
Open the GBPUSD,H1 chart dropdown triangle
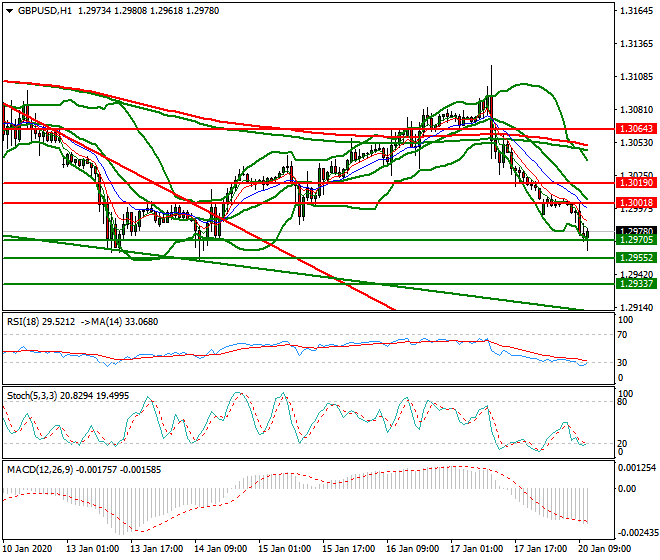[9, 11]
